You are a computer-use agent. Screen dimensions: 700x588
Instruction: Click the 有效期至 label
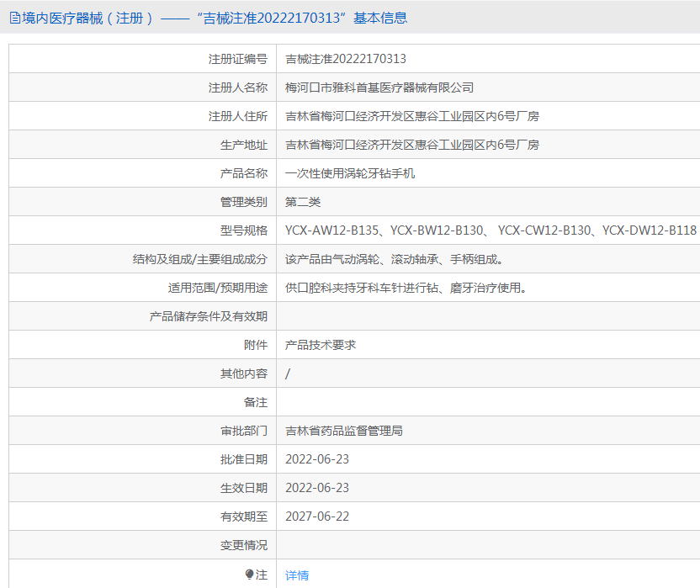[x=244, y=516]
